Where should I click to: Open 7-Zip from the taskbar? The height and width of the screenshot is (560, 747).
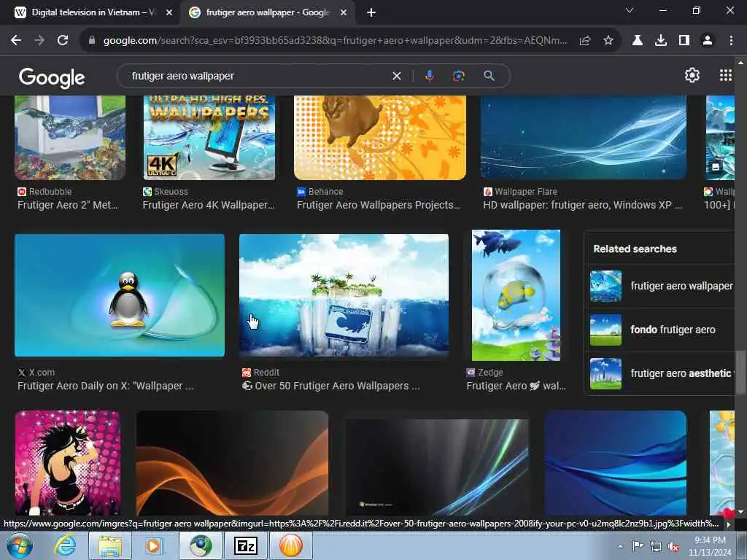246,545
